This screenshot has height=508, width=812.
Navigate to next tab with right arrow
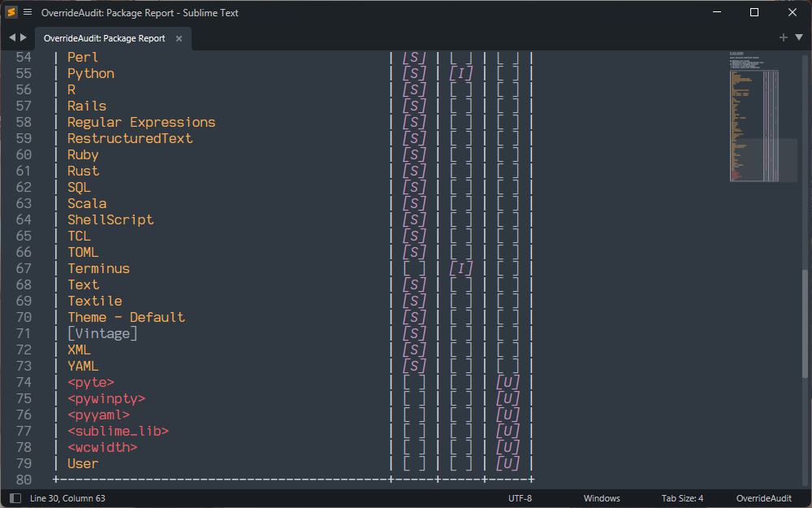click(x=24, y=38)
